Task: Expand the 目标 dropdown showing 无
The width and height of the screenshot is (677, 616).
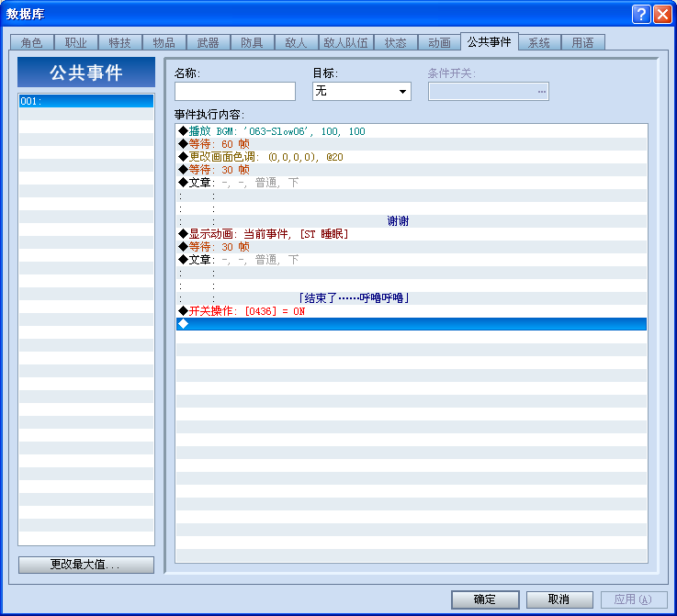Action: point(362,92)
